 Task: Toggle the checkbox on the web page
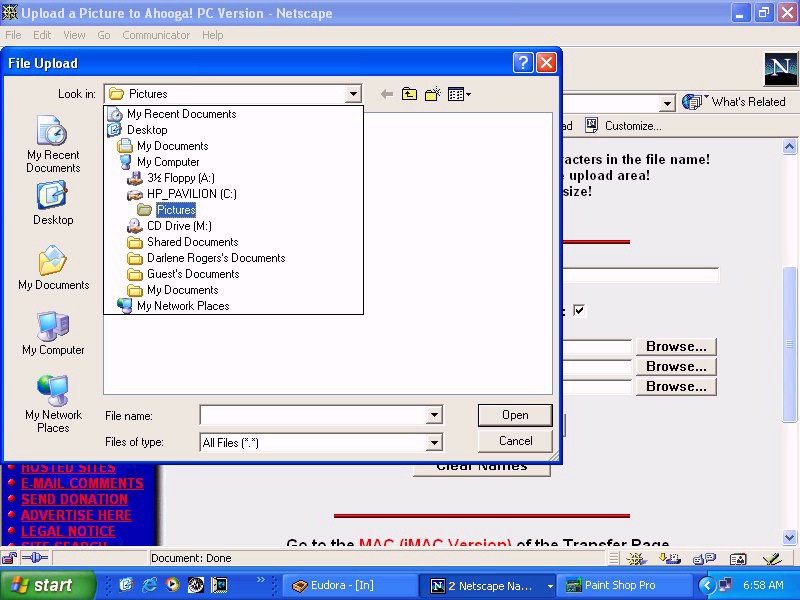point(579,310)
